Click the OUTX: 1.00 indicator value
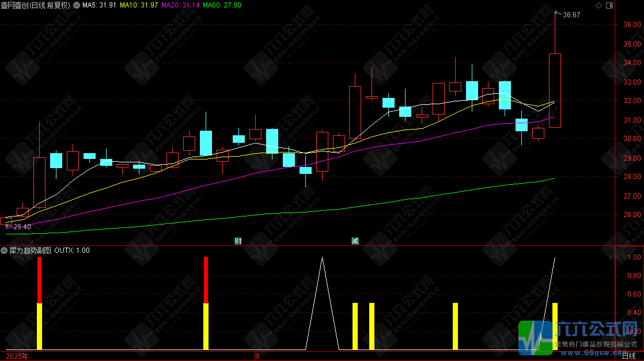Viewport: 644px width, 361px height. [x=72, y=250]
